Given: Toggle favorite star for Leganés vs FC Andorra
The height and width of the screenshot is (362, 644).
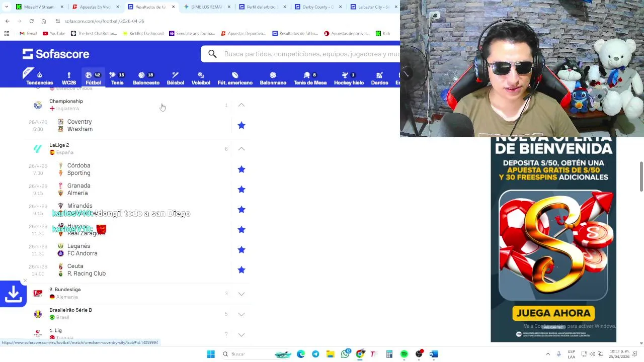Looking at the screenshot, I should click(x=242, y=250).
